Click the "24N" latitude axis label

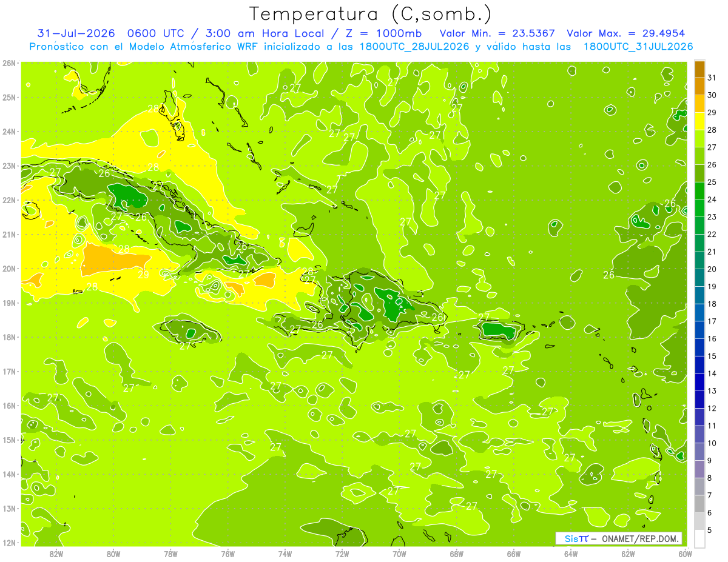pos(8,132)
